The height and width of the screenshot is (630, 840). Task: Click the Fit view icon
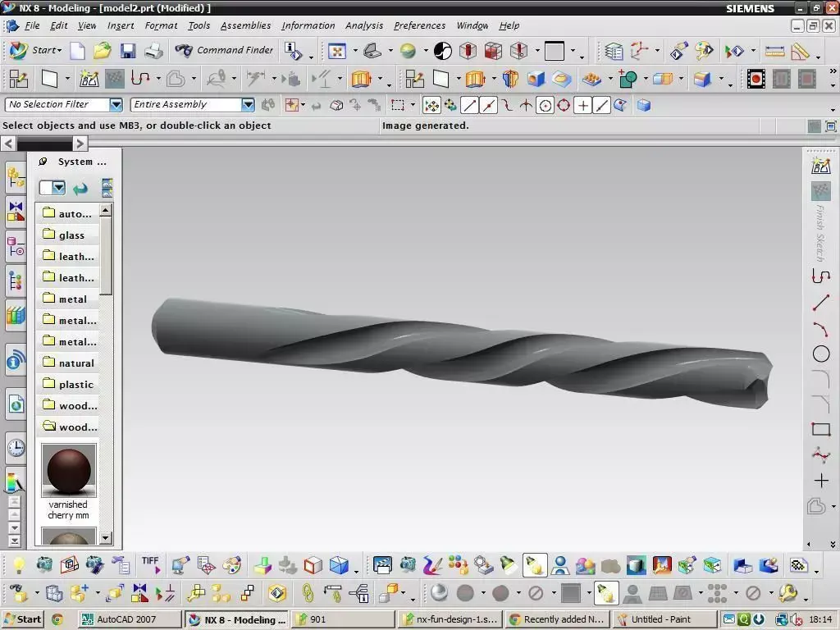tap(337, 52)
